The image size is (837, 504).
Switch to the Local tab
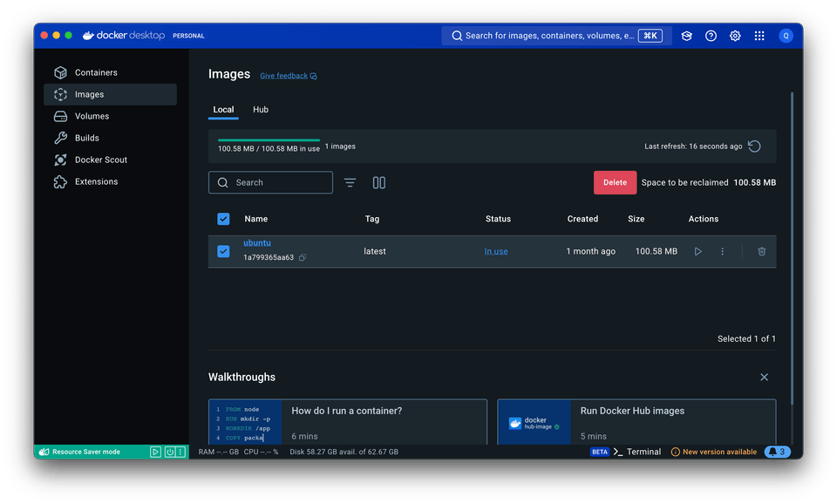tap(223, 110)
